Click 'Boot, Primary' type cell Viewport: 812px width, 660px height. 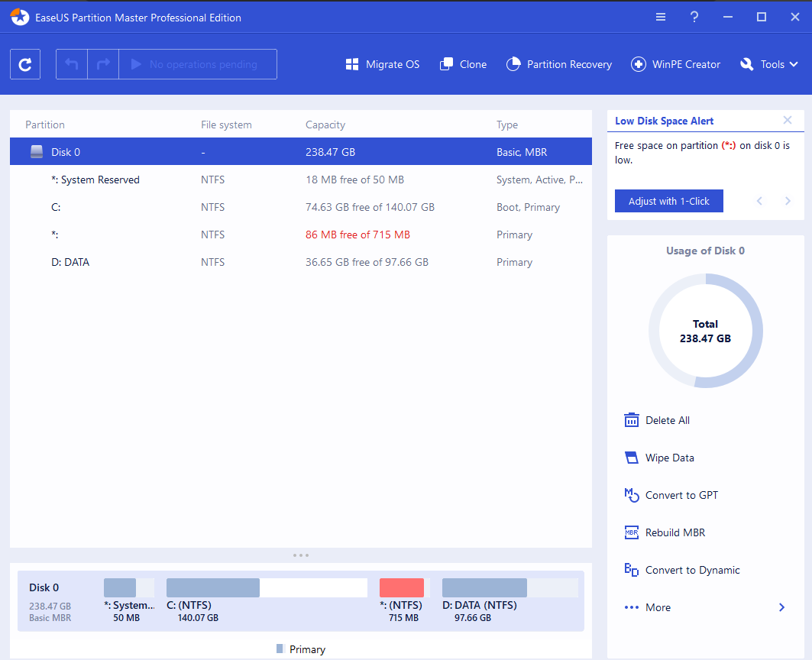528,207
